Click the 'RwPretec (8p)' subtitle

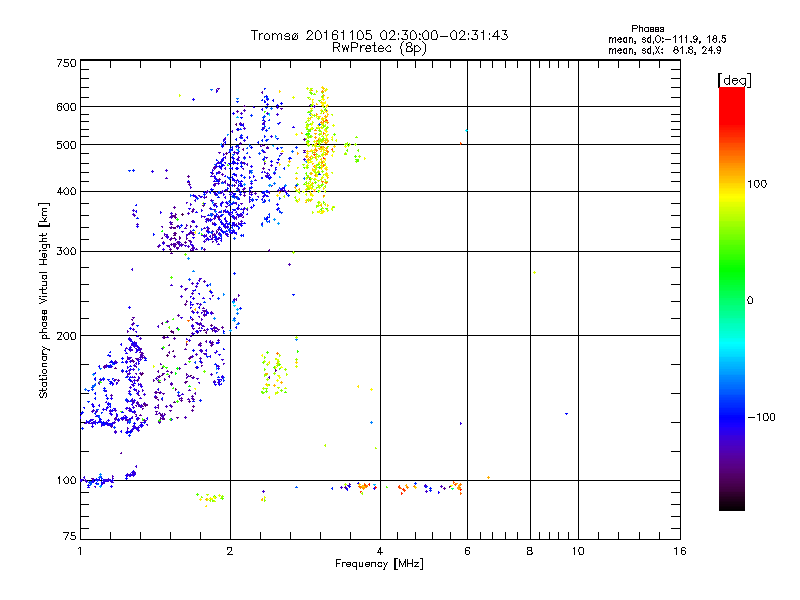379,48
